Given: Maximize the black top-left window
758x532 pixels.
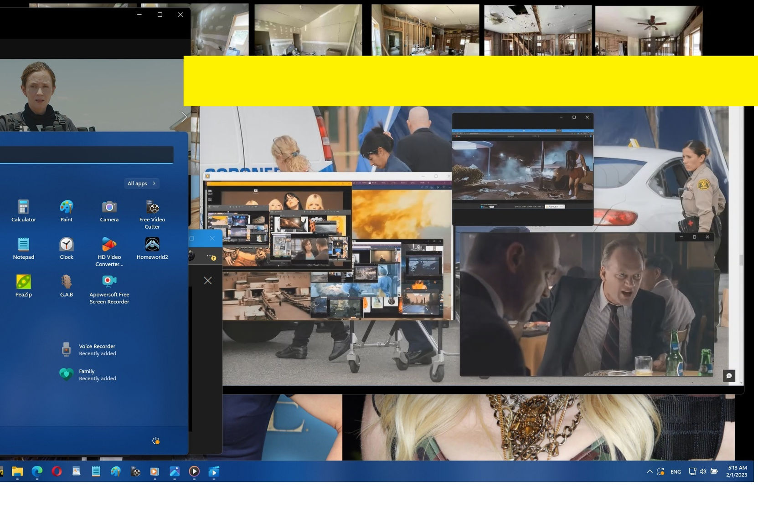Looking at the screenshot, I should click(160, 15).
